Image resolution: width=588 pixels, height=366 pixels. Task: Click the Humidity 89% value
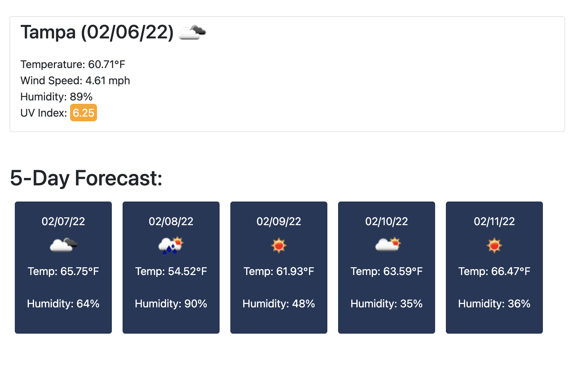pos(57,97)
